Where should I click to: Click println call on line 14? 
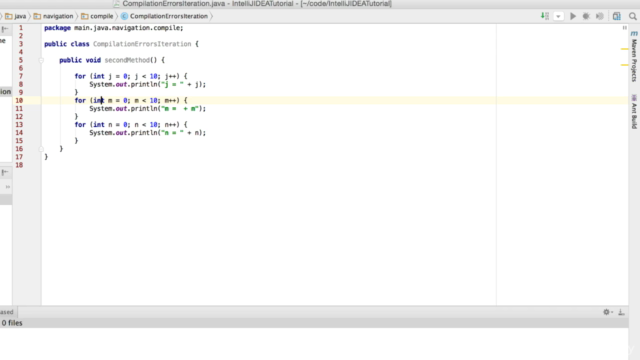[x=144, y=133]
